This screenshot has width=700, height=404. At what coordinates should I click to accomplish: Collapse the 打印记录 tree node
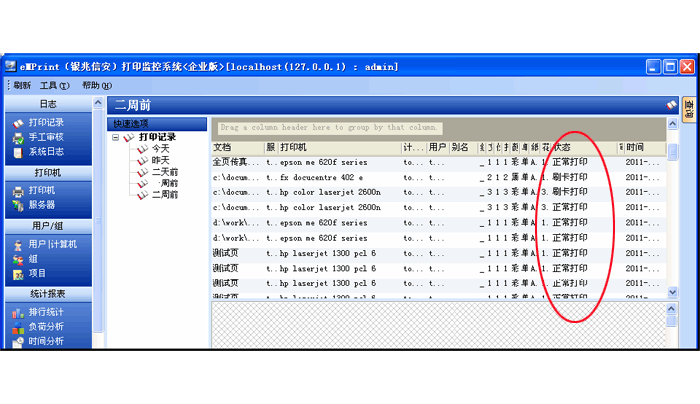[x=116, y=137]
